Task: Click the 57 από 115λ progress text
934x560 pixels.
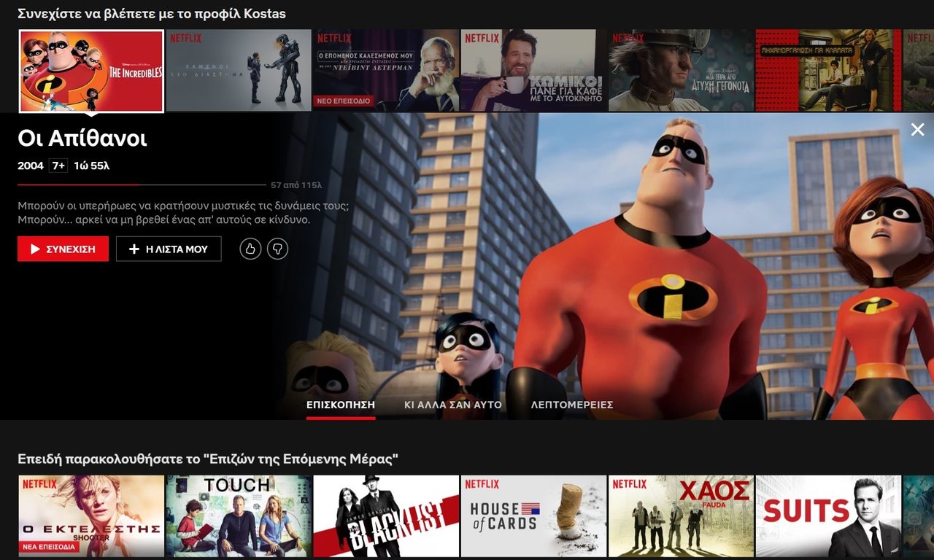Action: tap(296, 185)
